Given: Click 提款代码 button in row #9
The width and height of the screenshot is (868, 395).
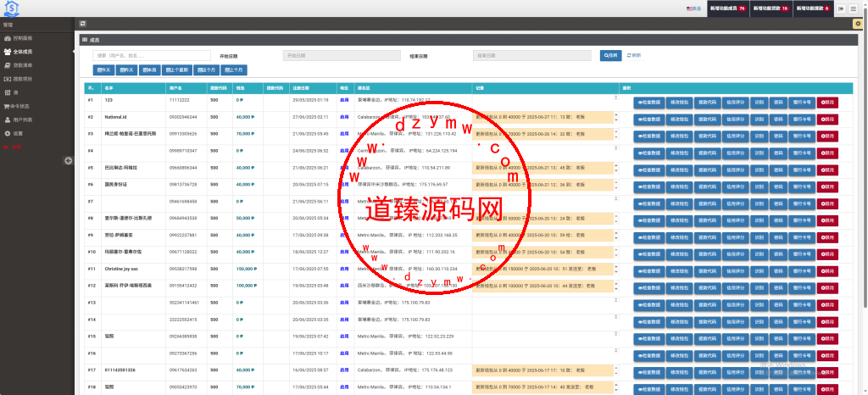Looking at the screenshot, I should [706, 238].
